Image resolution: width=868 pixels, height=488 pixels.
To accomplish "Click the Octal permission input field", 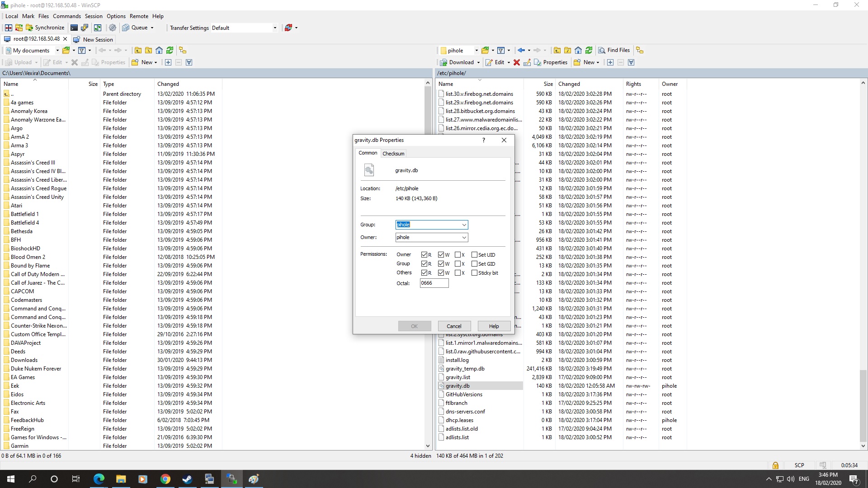I will [434, 283].
